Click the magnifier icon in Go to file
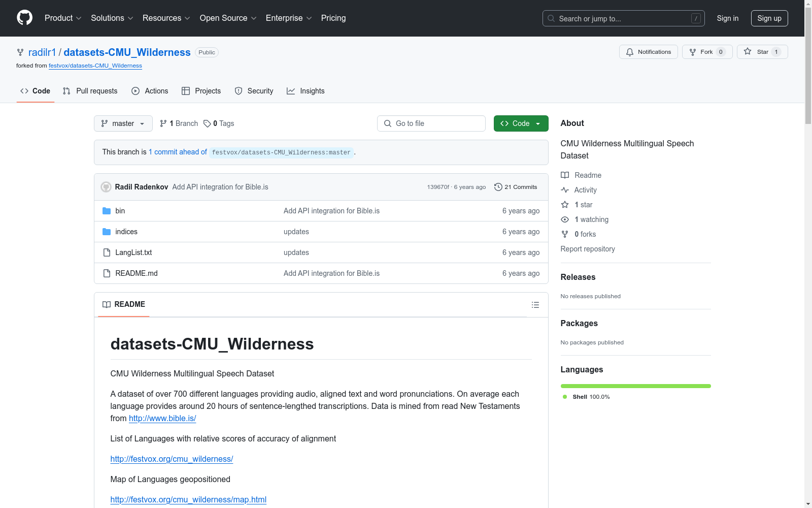The width and height of the screenshot is (812, 508). pyautogui.click(x=388, y=123)
